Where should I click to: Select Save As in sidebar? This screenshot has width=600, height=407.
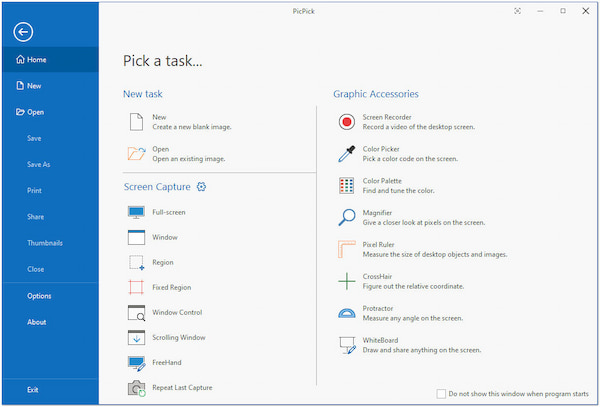coord(39,164)
